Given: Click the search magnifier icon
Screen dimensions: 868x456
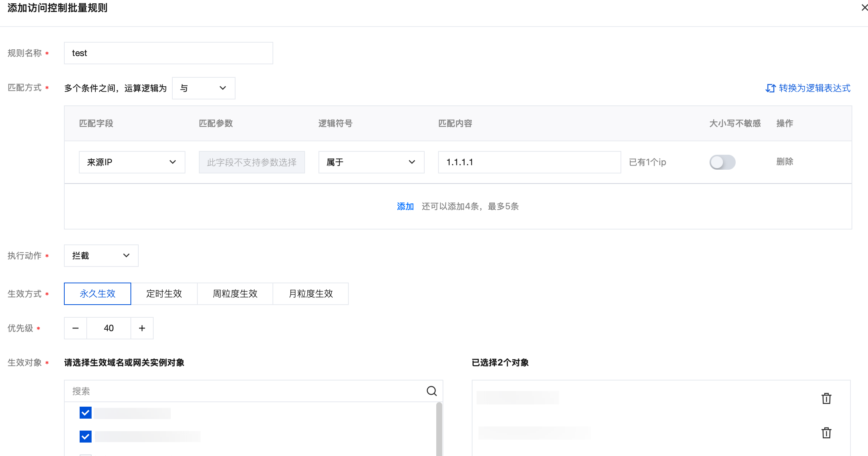Looking at the screenshot, I should pos(431,391).
